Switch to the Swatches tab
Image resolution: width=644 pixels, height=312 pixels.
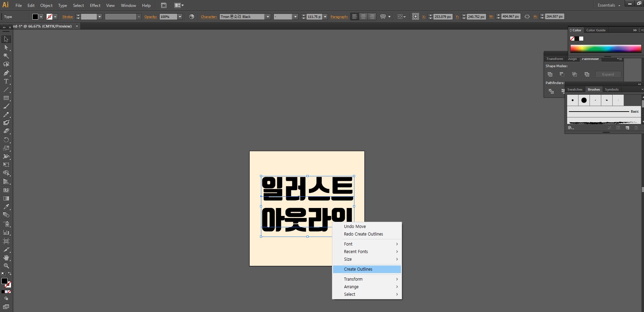(575, 89)
